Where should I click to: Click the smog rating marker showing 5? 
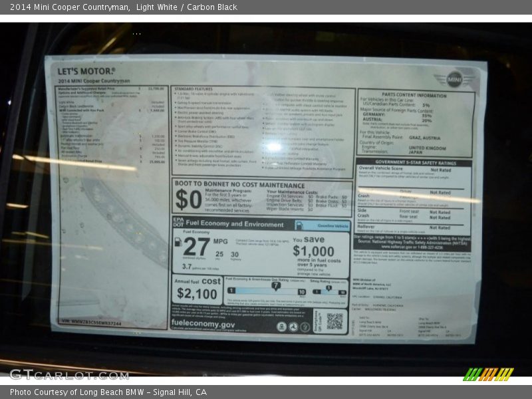click(329, 288)
